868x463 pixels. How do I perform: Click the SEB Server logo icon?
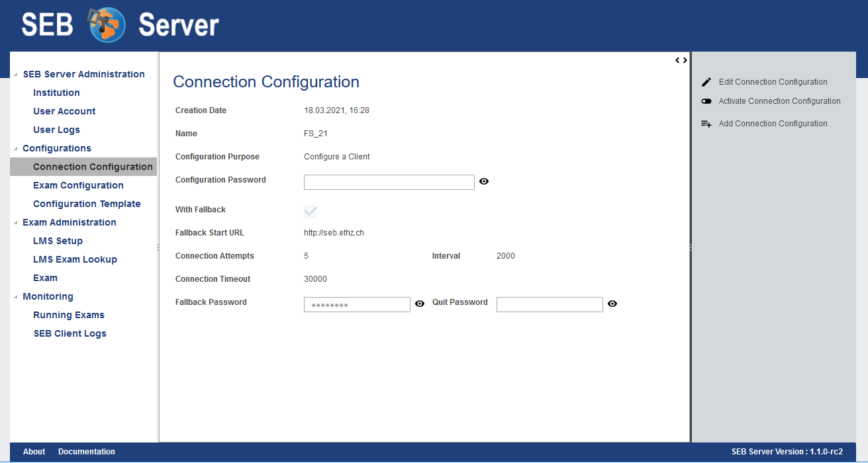click(107, 25)
